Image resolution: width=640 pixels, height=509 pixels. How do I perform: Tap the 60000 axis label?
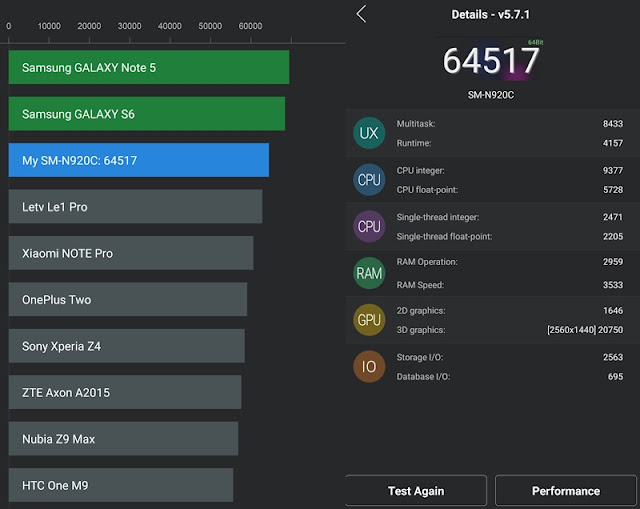pos(250,26)
